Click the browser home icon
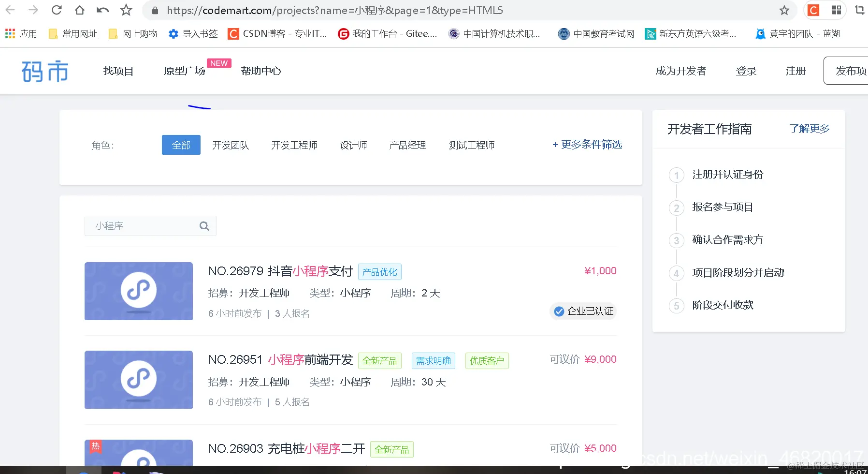The width and height of the screenshot is (868, 474). [79, 10]
